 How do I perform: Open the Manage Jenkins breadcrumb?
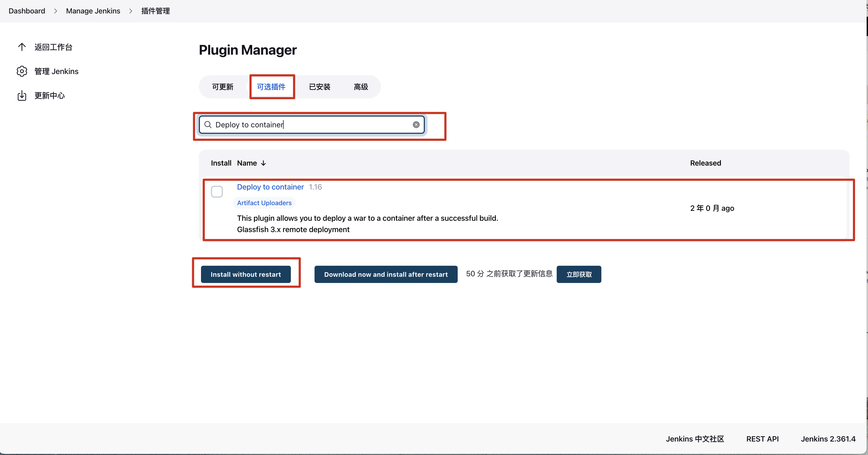point(93,11)
